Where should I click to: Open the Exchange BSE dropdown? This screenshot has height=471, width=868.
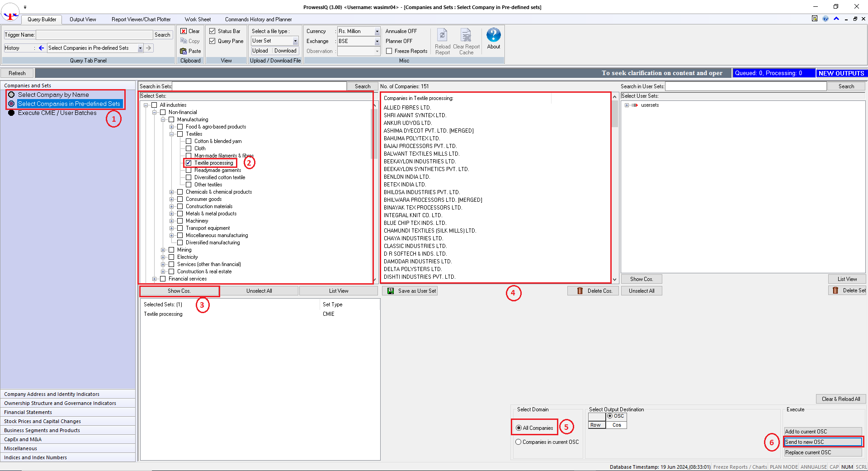click(377, 41)
